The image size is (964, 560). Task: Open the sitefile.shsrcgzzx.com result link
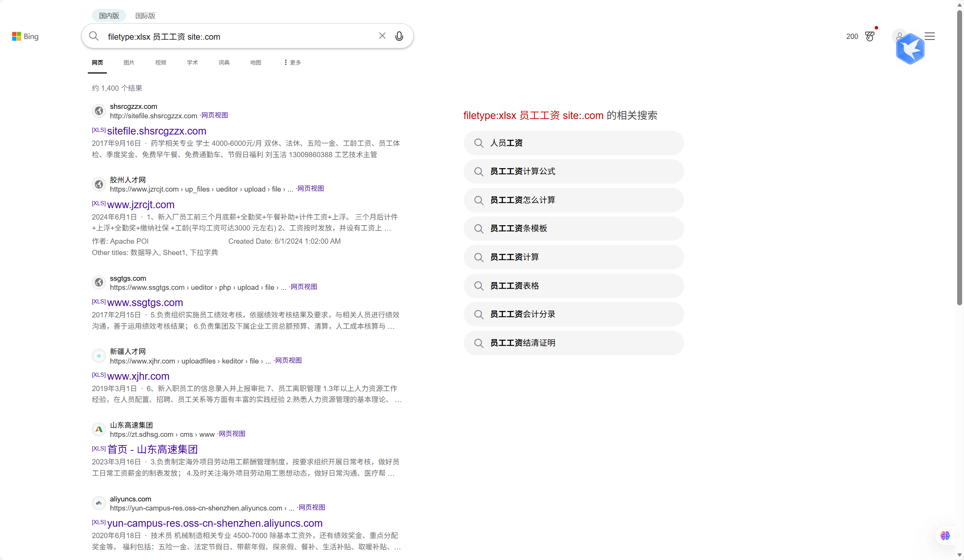point(157,131)
